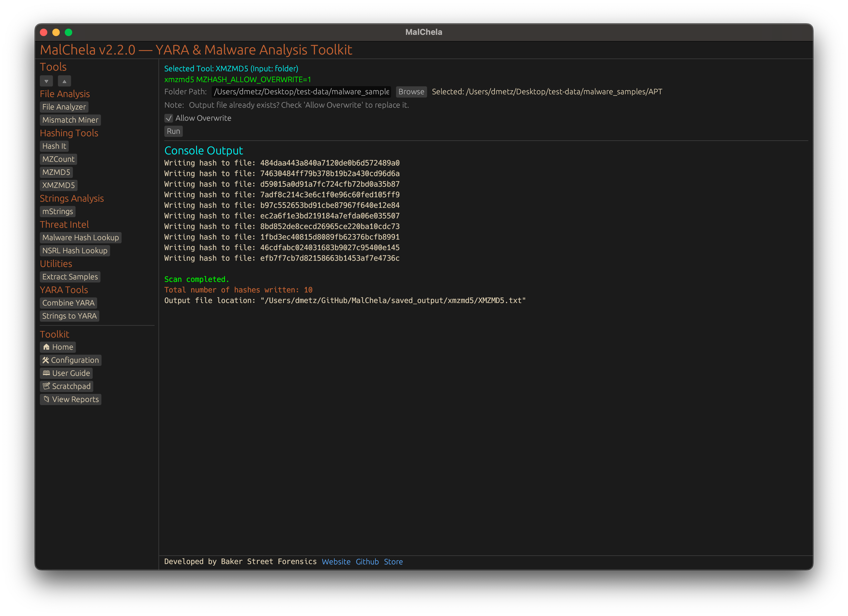Click the Threat Intel section heading
This screenshot has width=848, height=616.
(64, 225)
